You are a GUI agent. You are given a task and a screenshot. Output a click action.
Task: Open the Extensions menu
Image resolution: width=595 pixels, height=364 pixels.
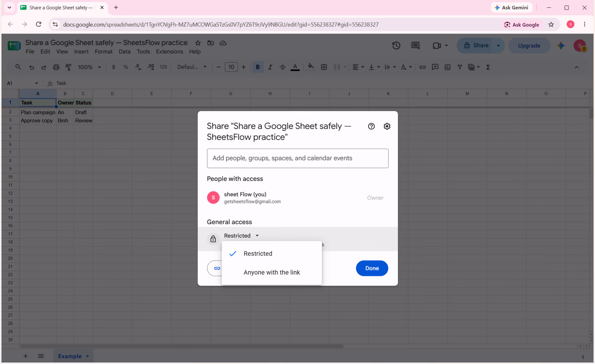click(169, 52)
